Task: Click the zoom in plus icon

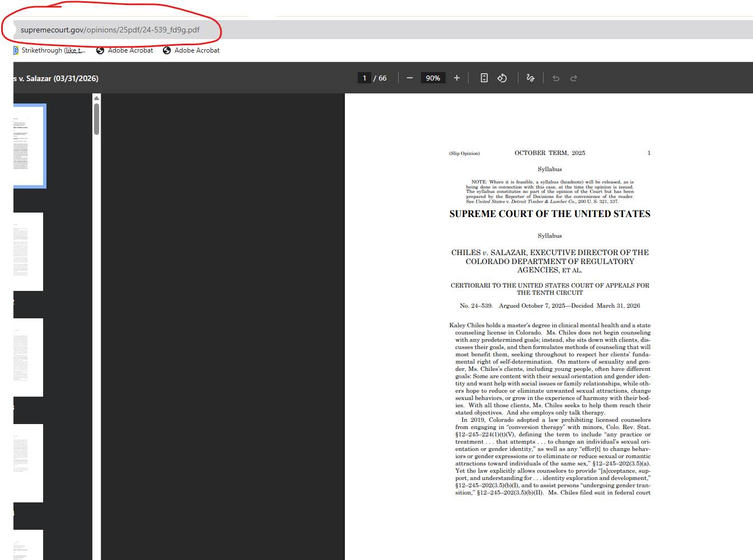Action: click(457, 78)
